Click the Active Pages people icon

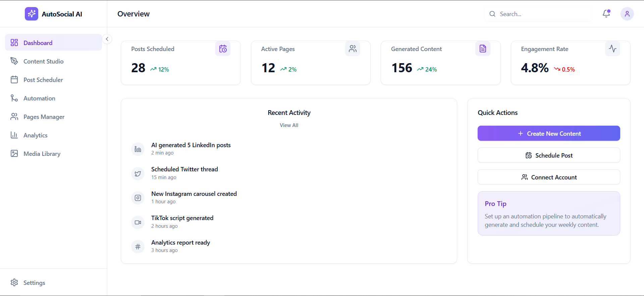click(353, 49)
